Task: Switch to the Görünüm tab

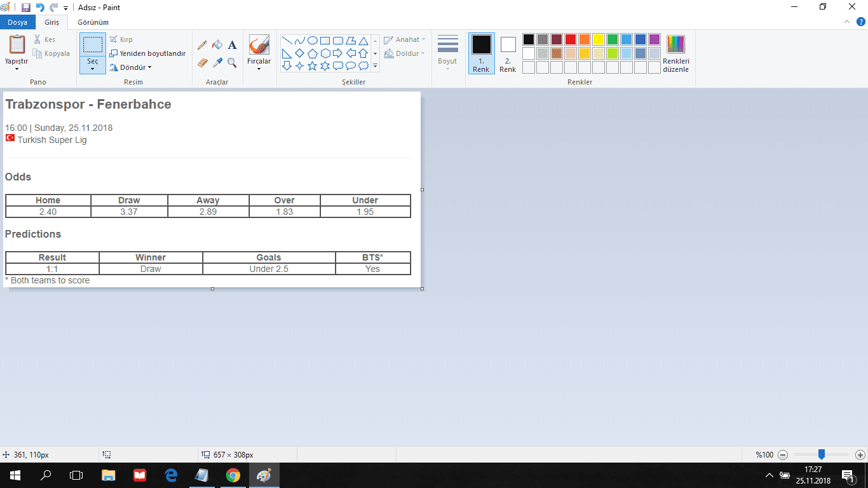Action: 93,22
